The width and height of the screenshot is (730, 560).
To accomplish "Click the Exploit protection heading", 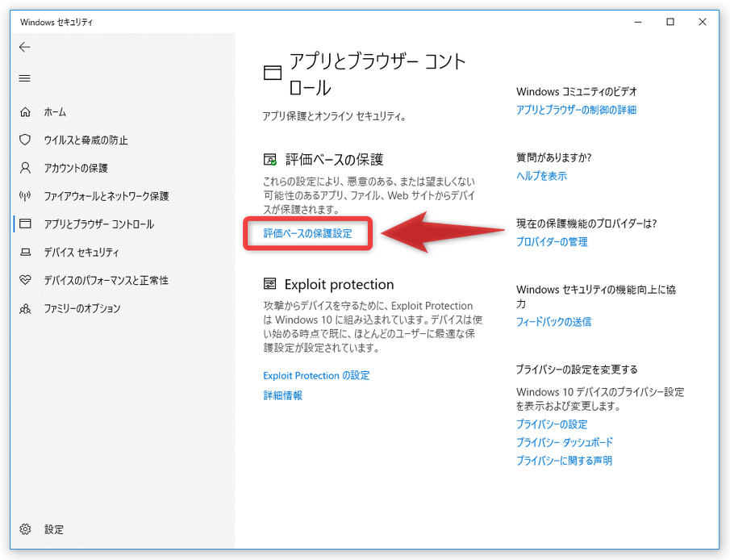I will [340, 284].
